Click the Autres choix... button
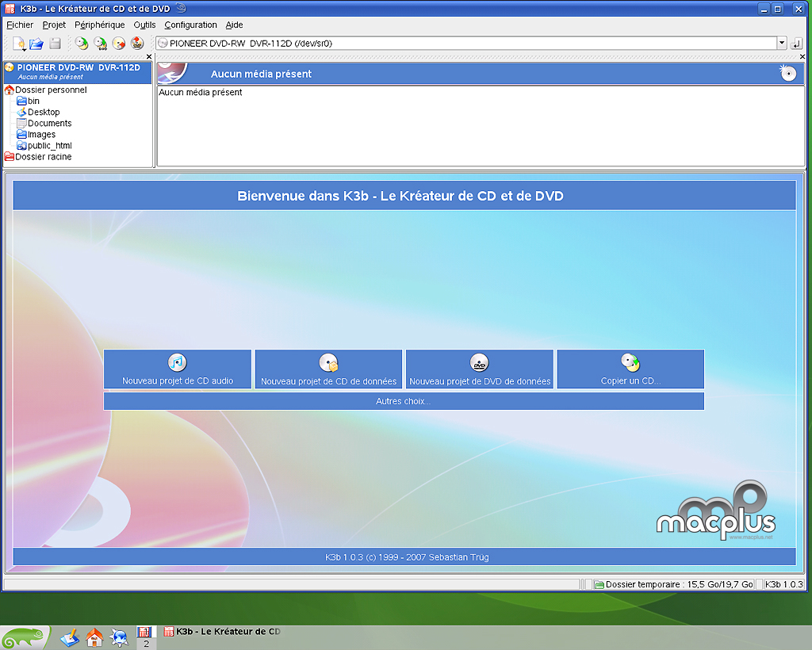Screen dimensions: 812x650 pyautogui.click(x=404, y=401)
